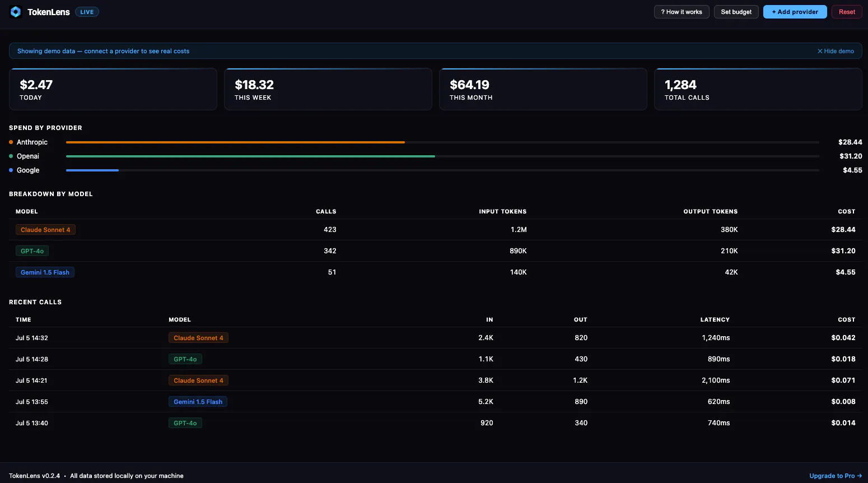Click the orange dot beside Anthropic
This screenshot has width=868, height=483.
(11, 142)
